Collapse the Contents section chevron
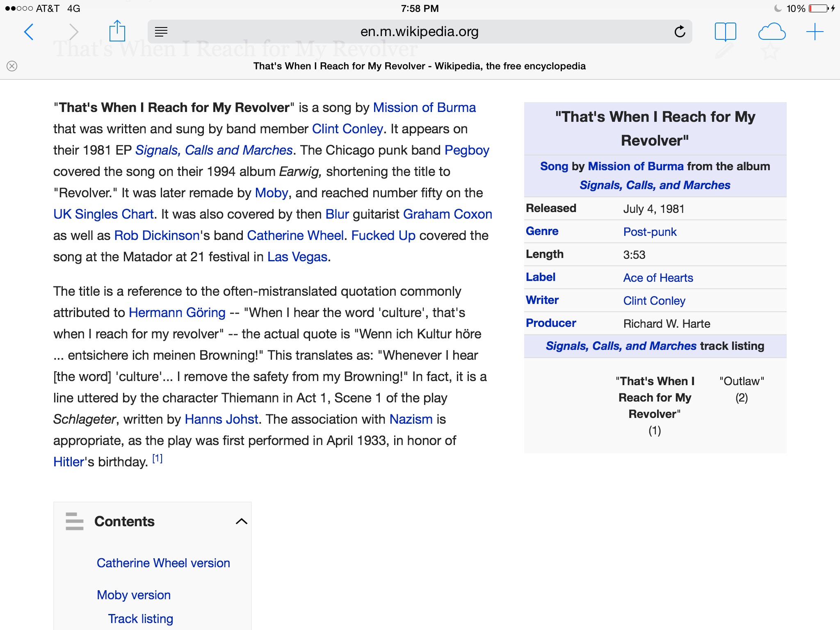Viewport: 840px width, 630px height. click(x=242, y=521)
